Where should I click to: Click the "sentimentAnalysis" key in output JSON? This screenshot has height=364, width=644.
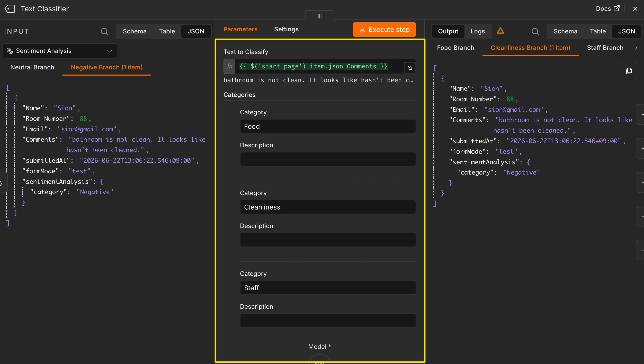[484, 162]
